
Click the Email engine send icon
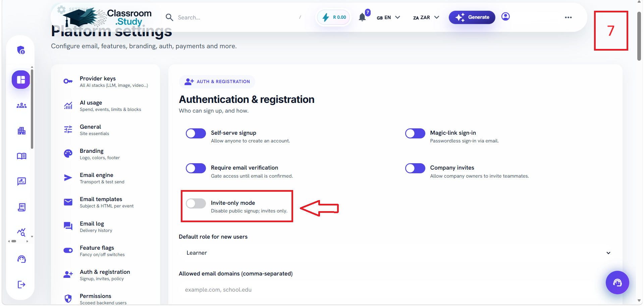pos(68,178)
